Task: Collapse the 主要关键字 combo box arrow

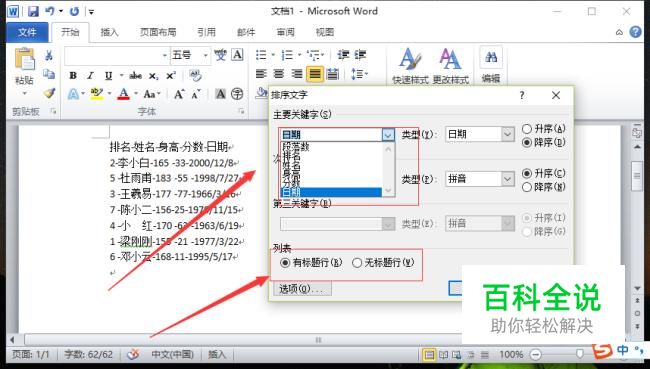Action: 388,135
